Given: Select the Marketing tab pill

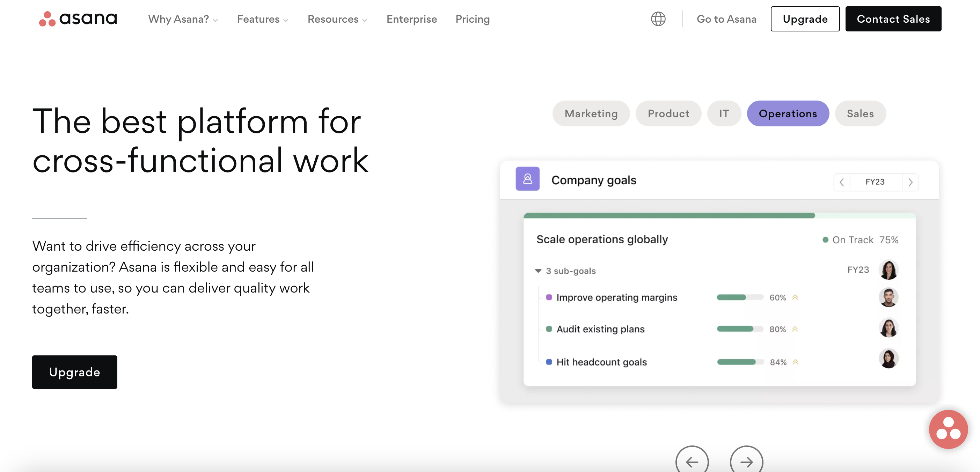Looking at the screenshot, I should [591, 113].
